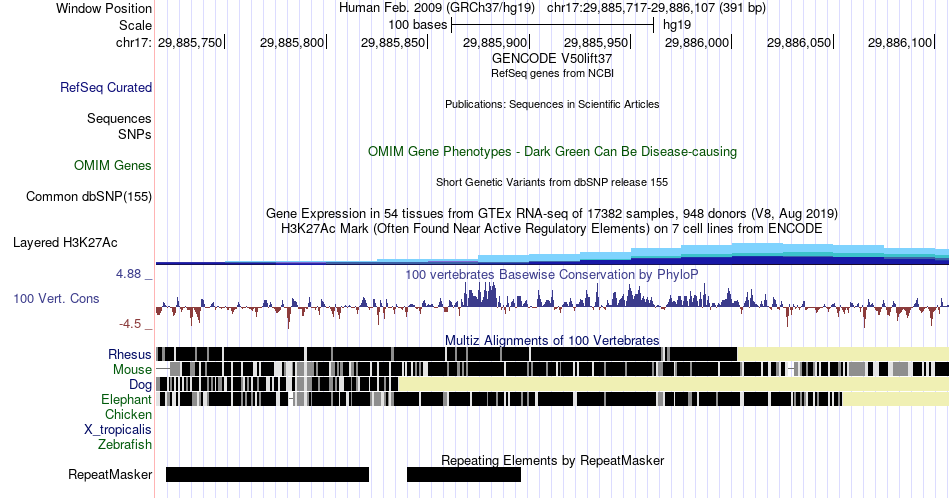Open the 100 Vert. Cons track label
This screenshot has height=498, width=950.
pos(56,298)
